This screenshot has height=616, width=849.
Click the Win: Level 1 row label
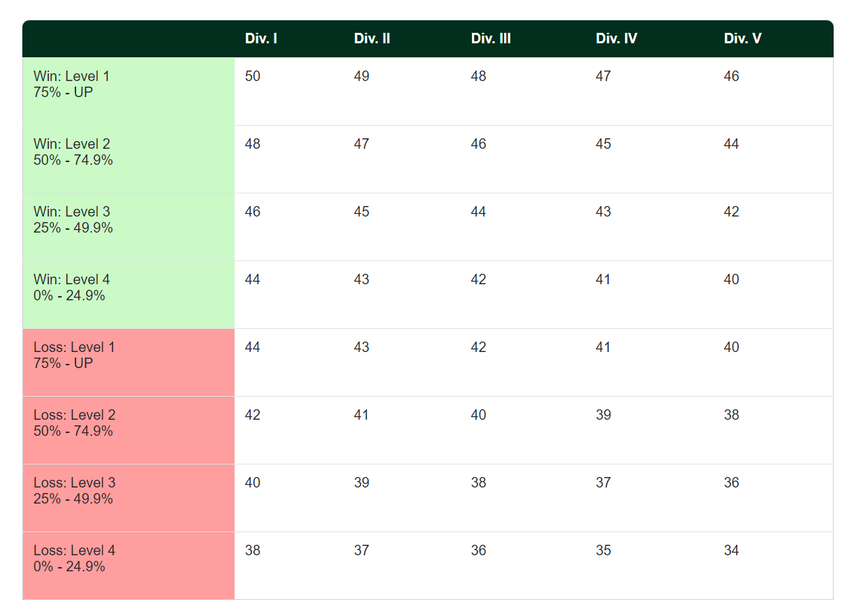71,84
